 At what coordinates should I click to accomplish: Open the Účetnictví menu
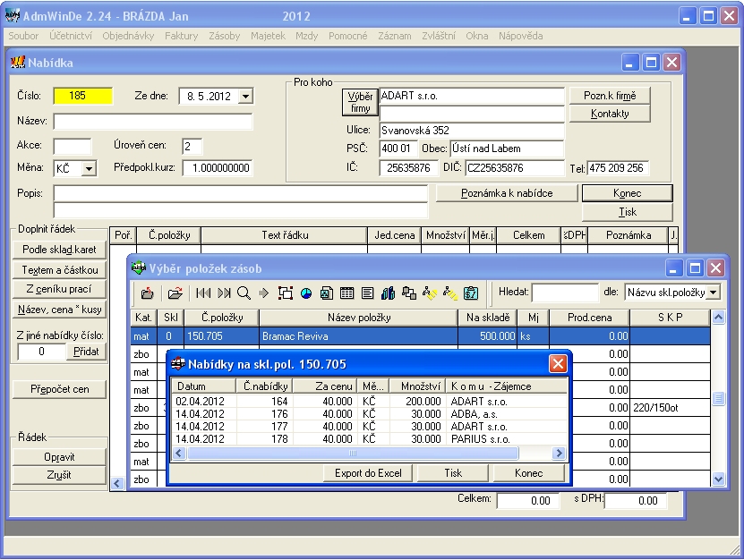pyautogui.click(x=71, y=36)
